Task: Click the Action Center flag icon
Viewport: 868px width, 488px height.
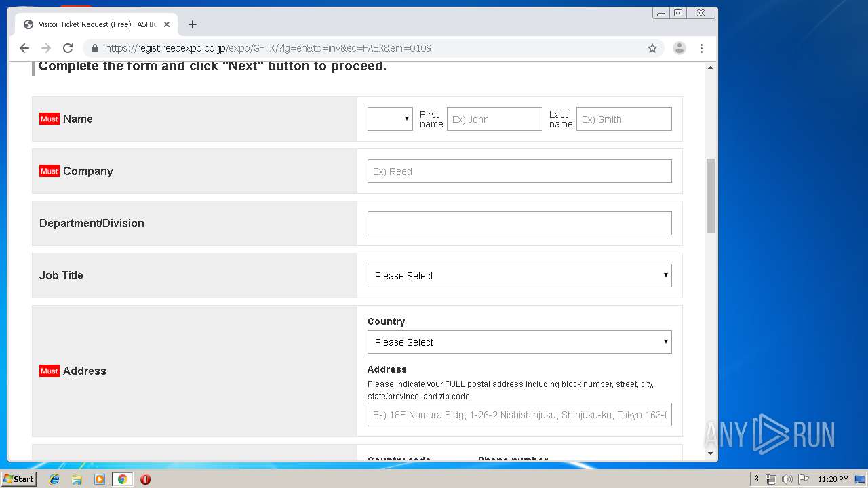Action: 804,479
